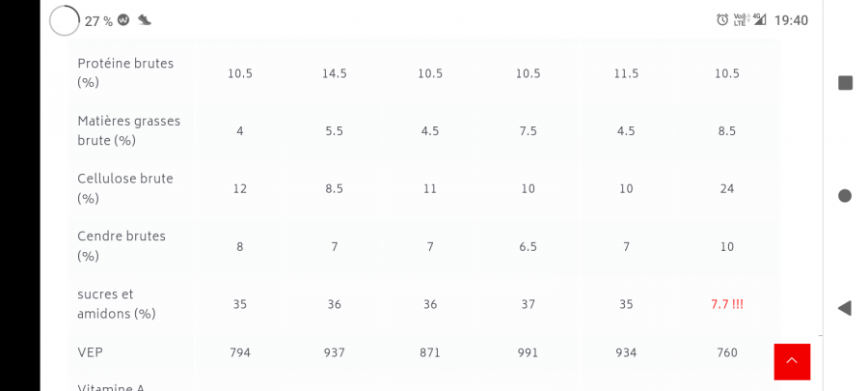Tap the battery circle indicator icon
The image size is (868, 391).
tap(65, 20)
